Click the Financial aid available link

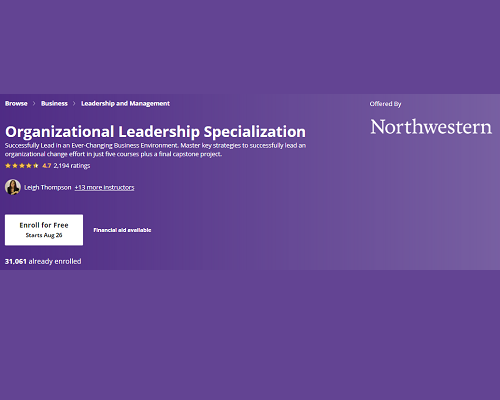[122, 230]
